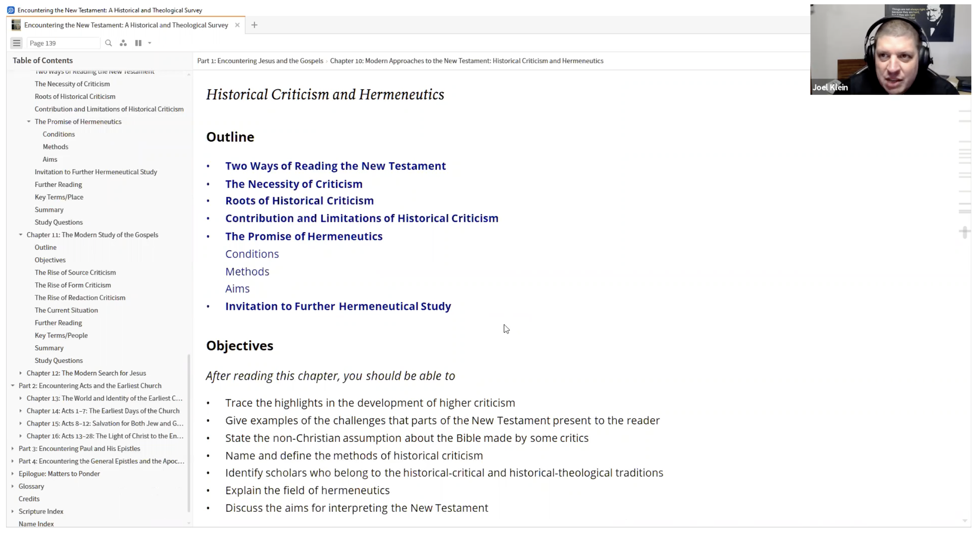Collapse The Promise of Hermeneutics tree node
Viewport: 980px width, 536px height.
29,122
